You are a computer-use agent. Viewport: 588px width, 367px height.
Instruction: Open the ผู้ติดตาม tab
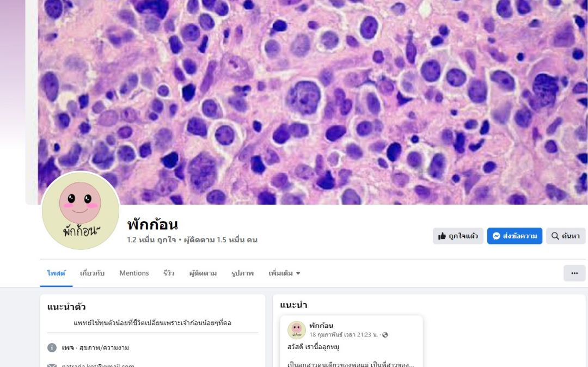click(203, 273)
